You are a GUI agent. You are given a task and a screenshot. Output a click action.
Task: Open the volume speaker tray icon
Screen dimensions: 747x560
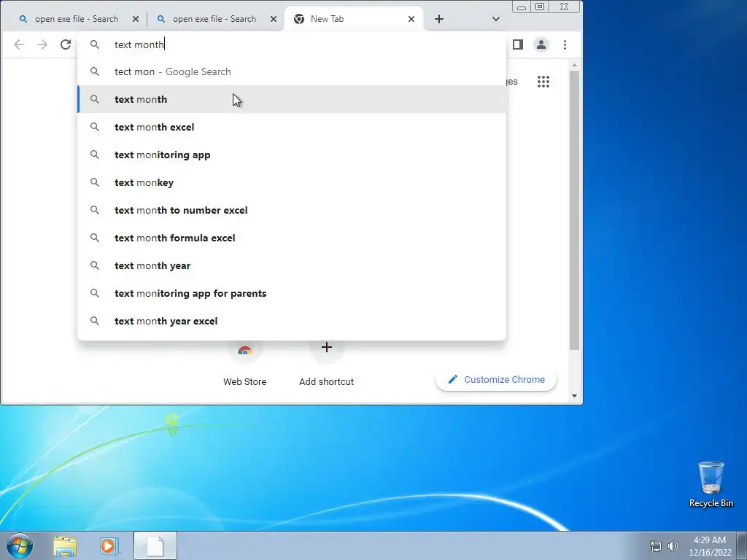coord(673,546)
